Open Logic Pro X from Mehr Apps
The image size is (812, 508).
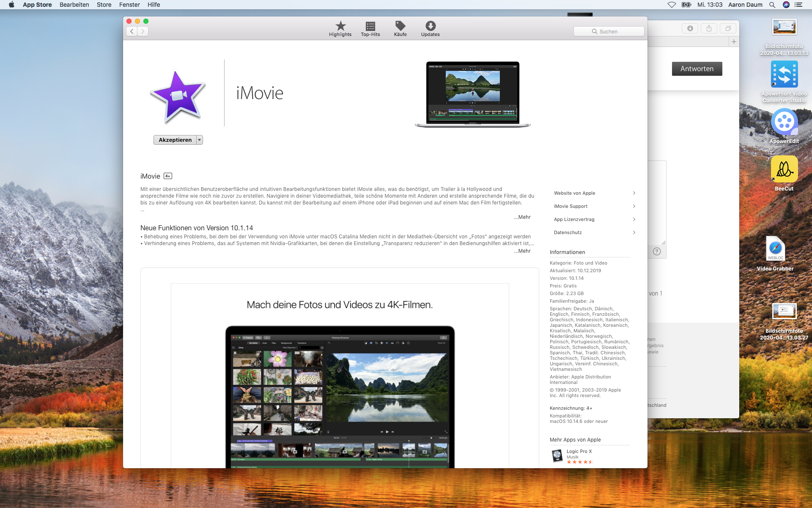[579, 451]
